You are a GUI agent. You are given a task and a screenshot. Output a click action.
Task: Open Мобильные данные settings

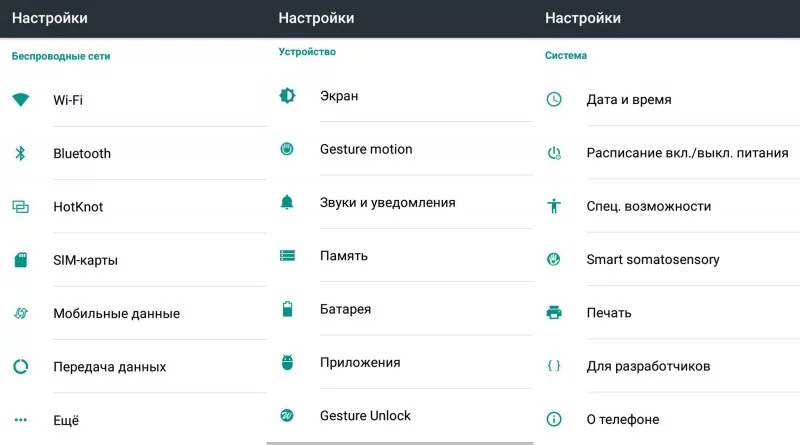point(116,313)
